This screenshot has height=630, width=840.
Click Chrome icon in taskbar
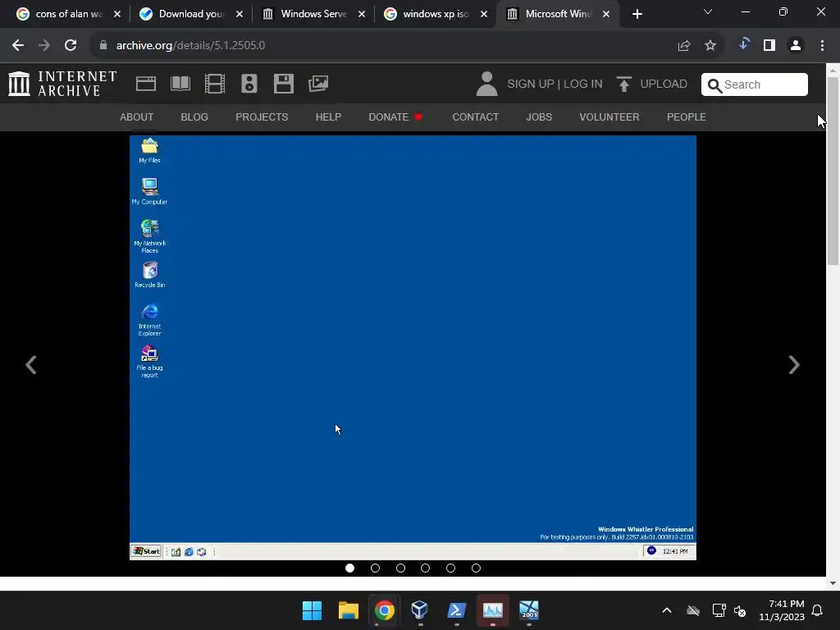[x=384, y=610]
